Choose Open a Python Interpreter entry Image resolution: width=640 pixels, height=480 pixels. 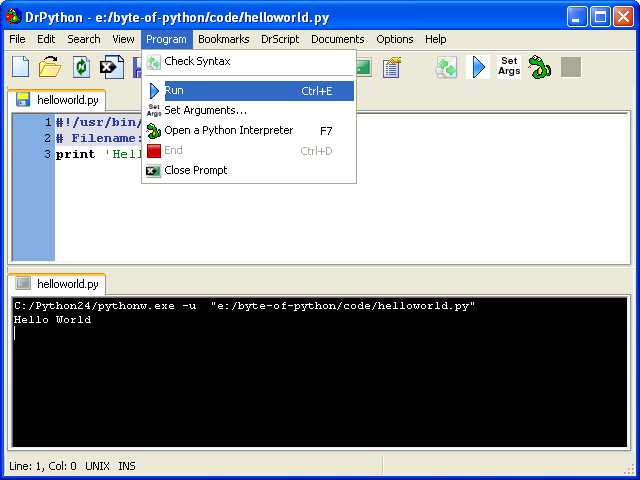click(249, 131)
